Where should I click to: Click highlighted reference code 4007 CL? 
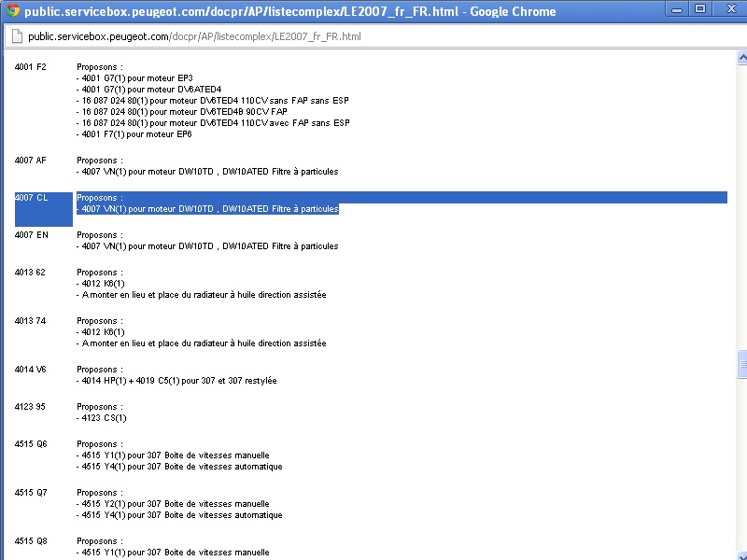(32, 198)
